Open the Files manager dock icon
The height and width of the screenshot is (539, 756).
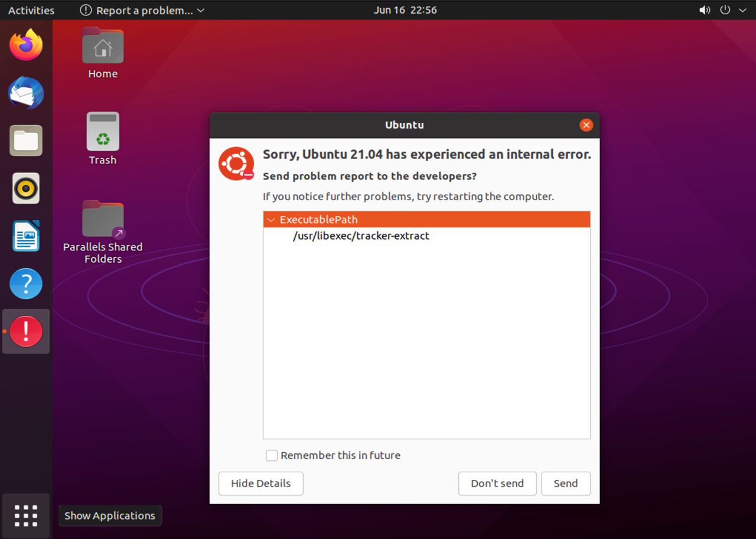tap(26, 141)
